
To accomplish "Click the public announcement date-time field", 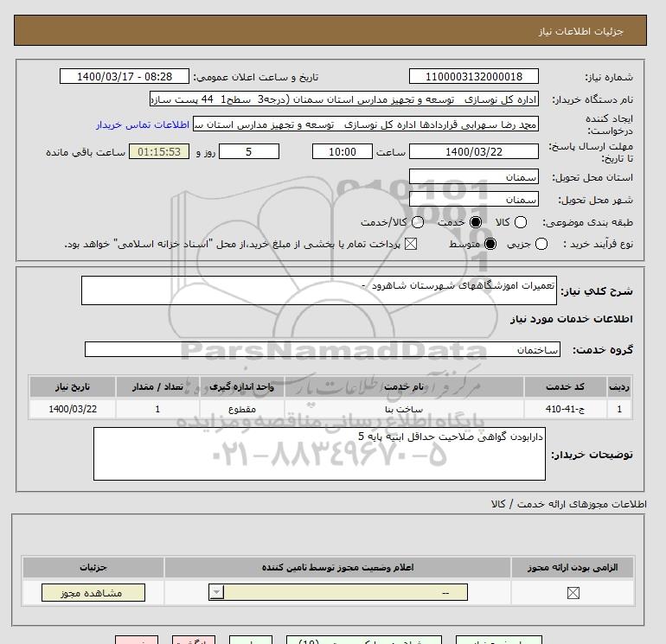I will pos(125,76).
